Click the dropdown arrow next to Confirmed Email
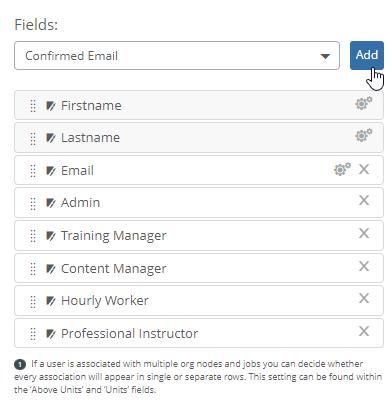The height and width of the screenshot is (400, 392). (x=325, y=56)
